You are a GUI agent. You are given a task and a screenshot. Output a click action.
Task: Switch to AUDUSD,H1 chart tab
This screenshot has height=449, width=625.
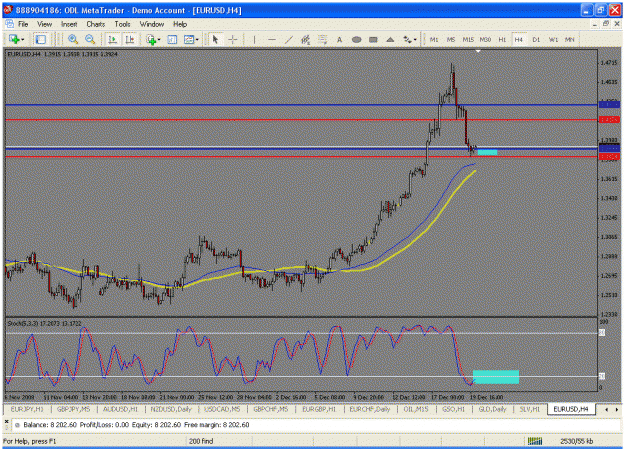pos(120,409)
